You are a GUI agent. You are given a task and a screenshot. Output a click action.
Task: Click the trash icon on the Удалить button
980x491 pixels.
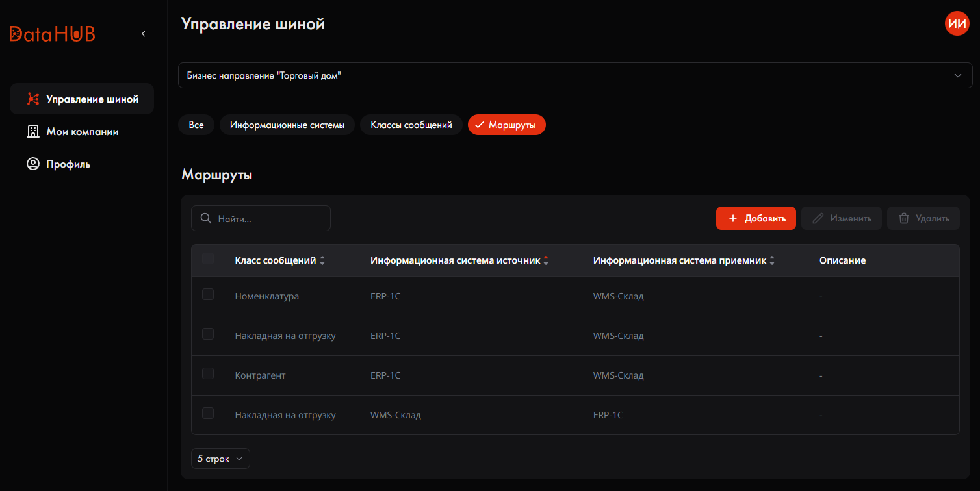(x=904, y=218)
